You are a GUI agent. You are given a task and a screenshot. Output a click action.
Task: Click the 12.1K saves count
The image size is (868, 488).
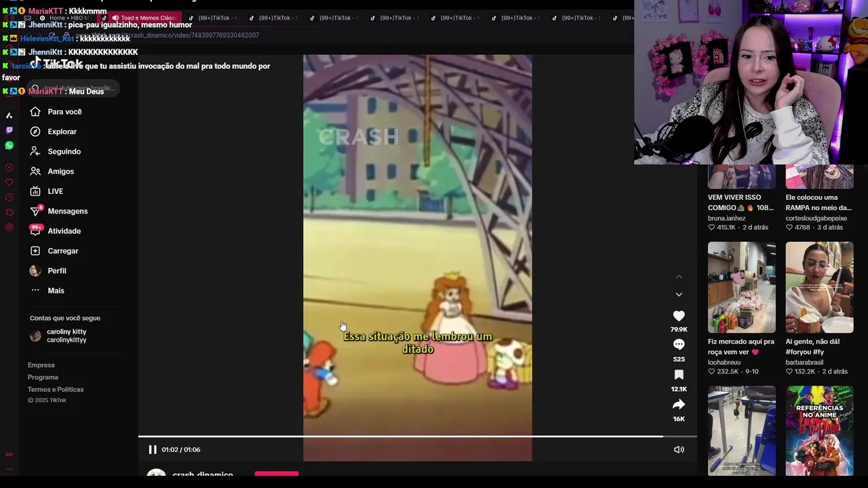point(679,389)
